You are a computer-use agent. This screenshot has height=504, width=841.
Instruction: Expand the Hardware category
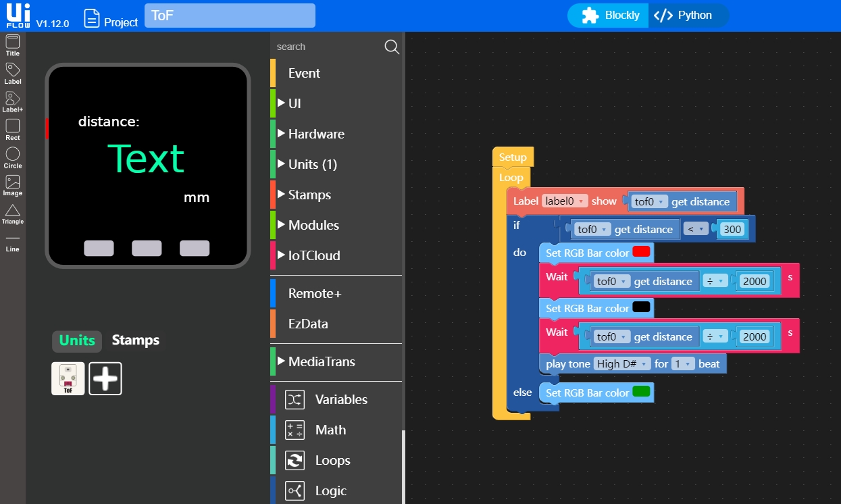[315, 134]
